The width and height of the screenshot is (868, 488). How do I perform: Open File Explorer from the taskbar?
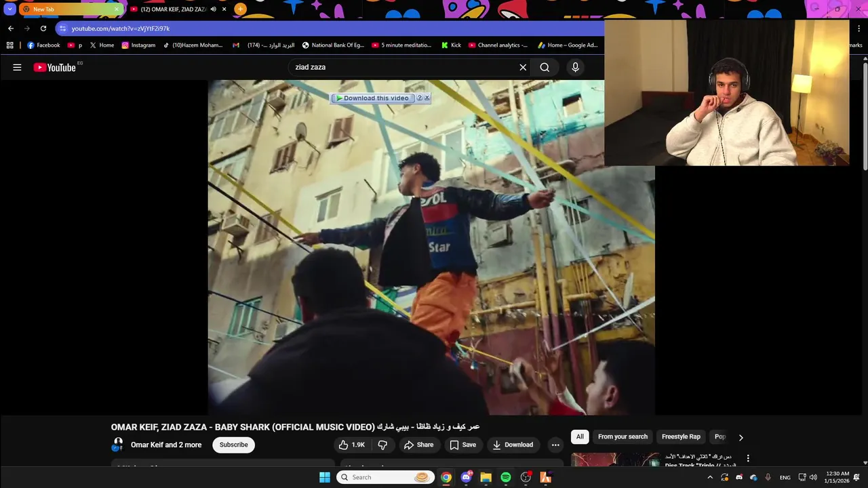click(x=486, y=477)
